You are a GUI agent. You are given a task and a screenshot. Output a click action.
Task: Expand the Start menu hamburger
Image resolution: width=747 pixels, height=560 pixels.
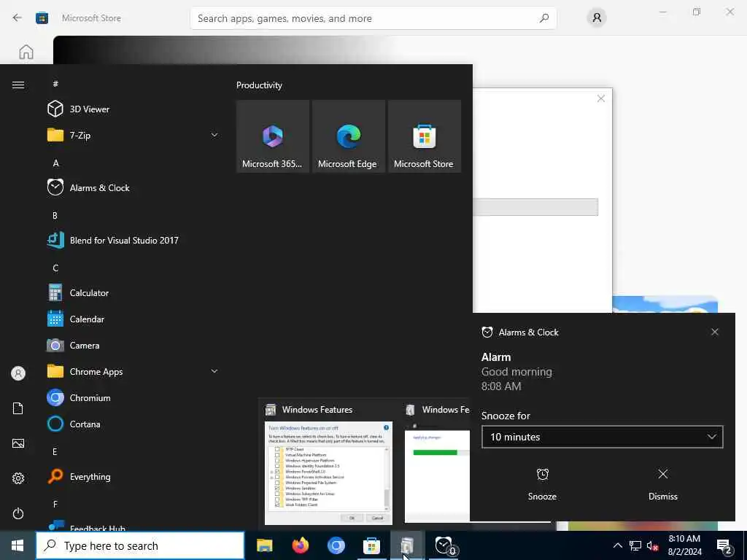(18, 85)
